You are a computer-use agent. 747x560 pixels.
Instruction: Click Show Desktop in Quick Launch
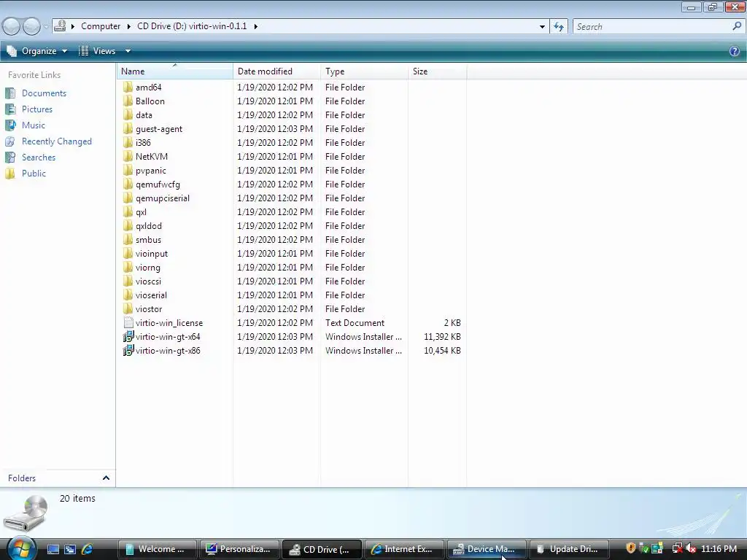pos(53,549)
